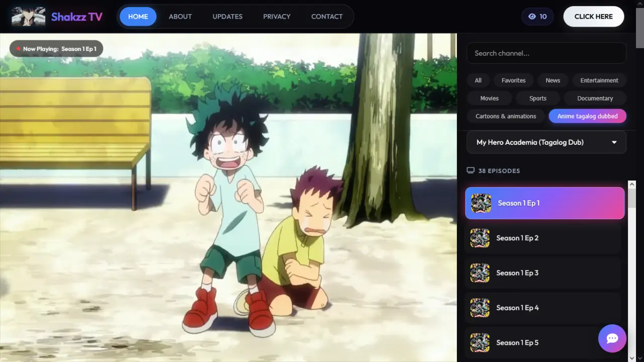Click the video player area

coord(228,198)
